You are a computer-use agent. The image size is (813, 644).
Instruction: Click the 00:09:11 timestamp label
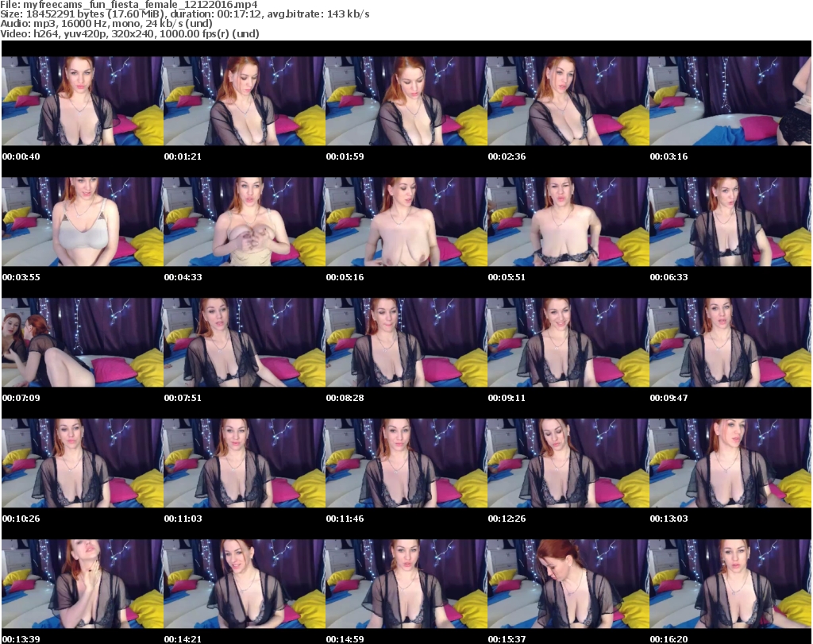(x=507, y=398)
